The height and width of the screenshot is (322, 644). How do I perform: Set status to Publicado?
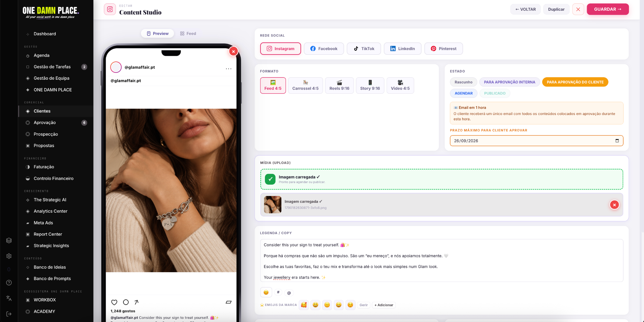(x=495, y=93)
